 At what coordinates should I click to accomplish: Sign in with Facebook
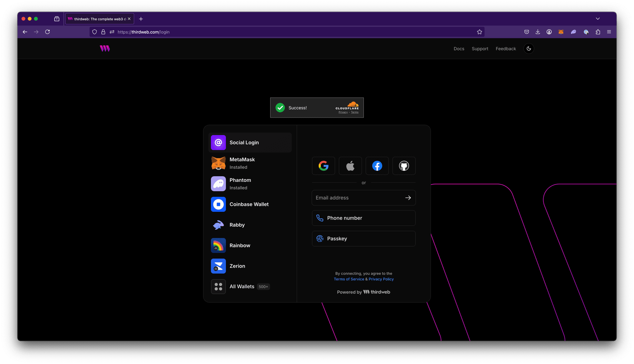[377, 166]
